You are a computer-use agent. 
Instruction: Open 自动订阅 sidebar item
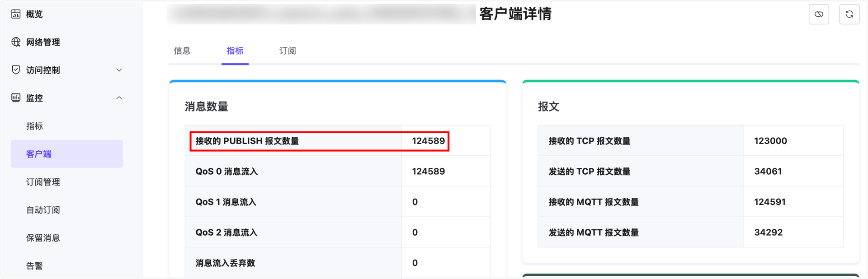pos(43,210)
